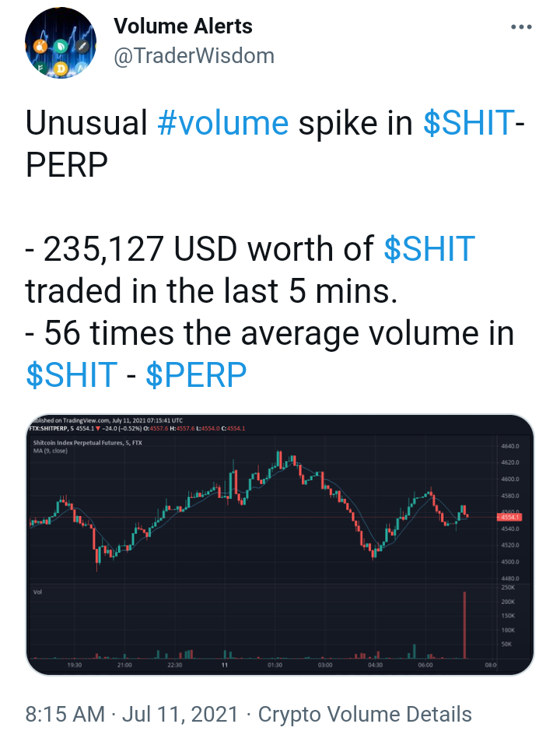
Task: Click the $SHIT cashtag on the last line
Action: (x=72, y=374)
